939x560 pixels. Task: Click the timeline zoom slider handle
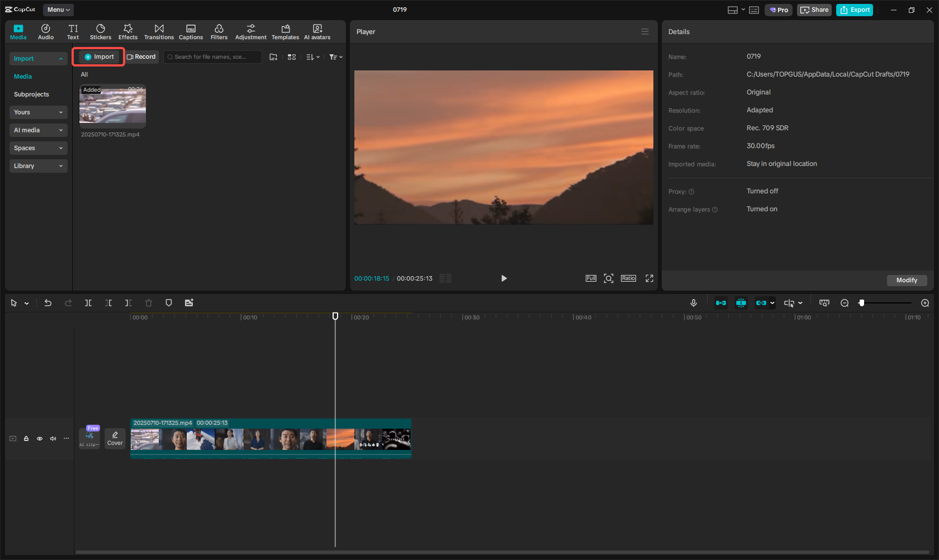click(862, 303)
